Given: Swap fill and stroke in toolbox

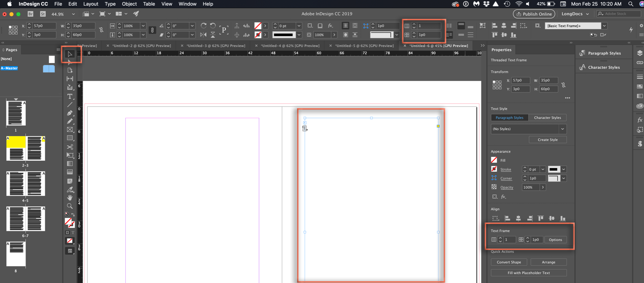Looking at the screenshot, I should (73, 214).
